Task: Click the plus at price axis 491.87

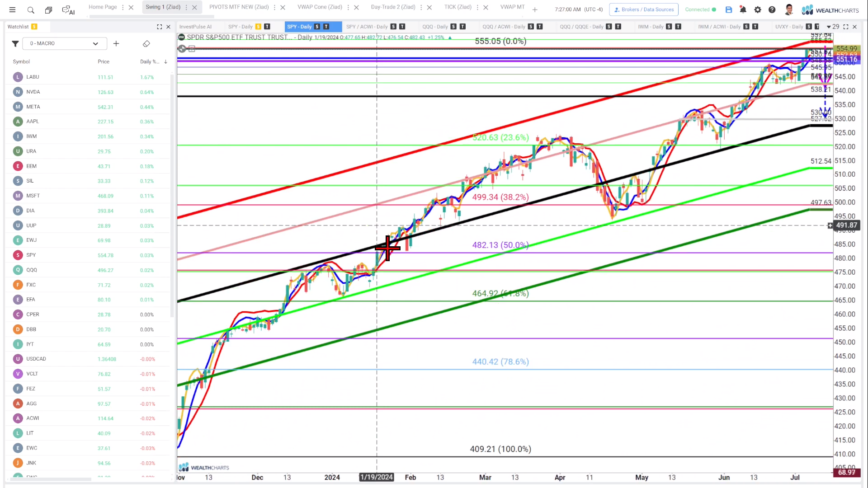Action: (830, 225)
